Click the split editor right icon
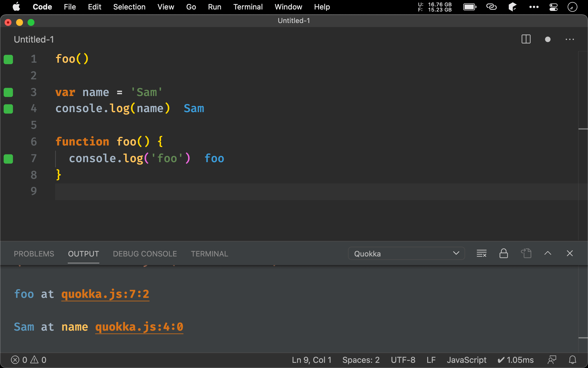 point(526,39)
